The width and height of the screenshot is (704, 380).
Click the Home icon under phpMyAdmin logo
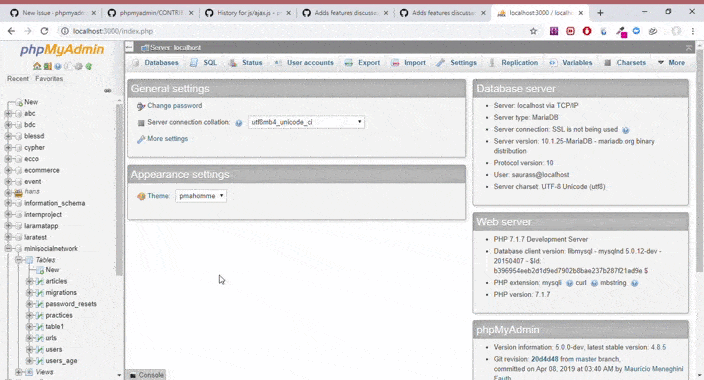37,66
